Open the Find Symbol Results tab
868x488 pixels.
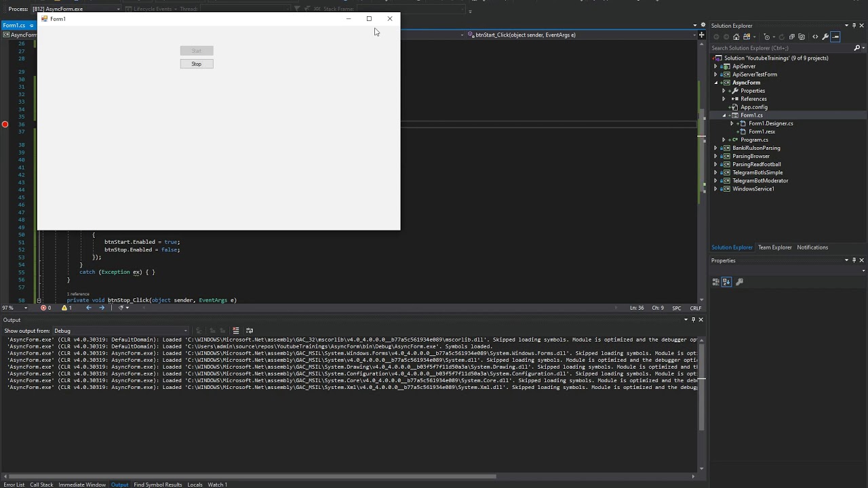pos(158,485)
